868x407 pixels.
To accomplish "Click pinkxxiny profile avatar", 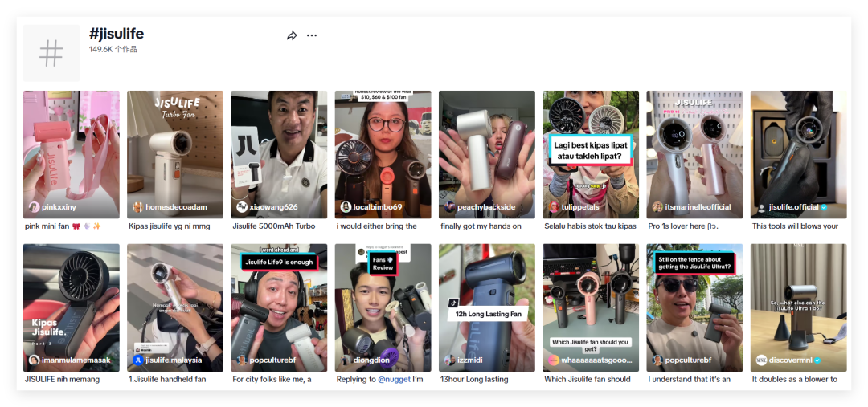I will 34,207.
